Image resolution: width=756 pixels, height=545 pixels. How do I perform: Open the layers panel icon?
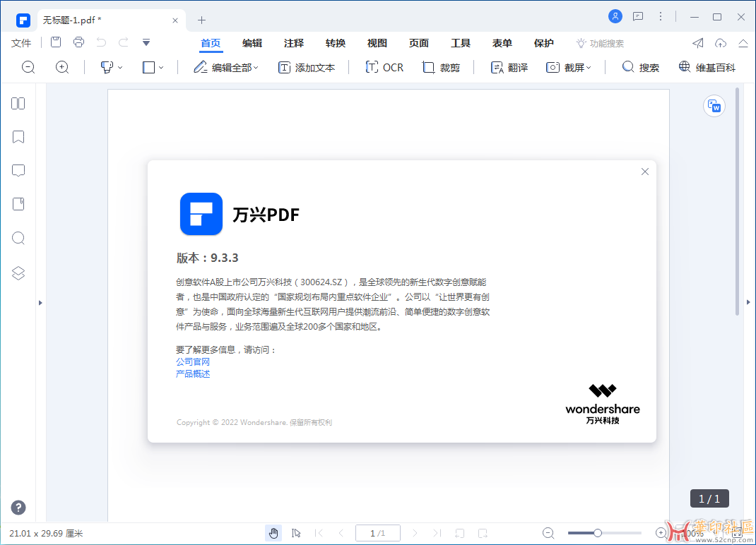(18, 273)
